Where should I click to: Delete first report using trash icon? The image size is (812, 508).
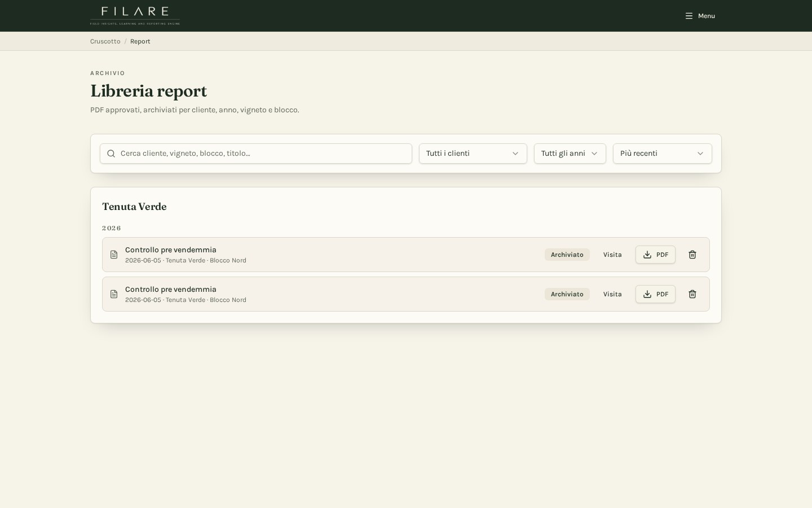(x=692, y=255)
